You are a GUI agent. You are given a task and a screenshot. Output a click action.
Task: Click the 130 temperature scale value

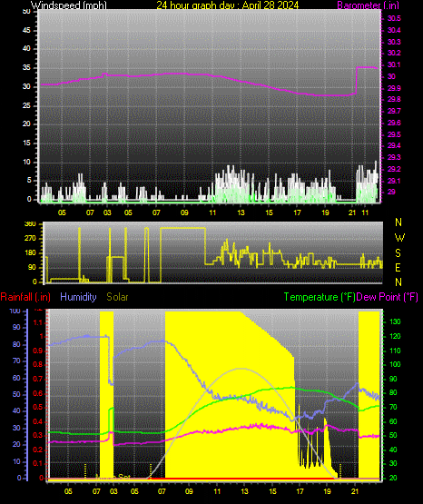click(395, 321)
